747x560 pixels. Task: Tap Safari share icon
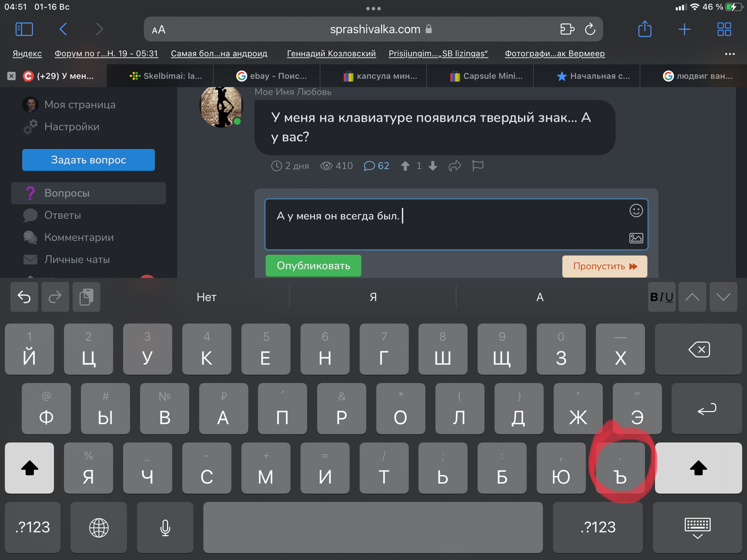(645, 29)
